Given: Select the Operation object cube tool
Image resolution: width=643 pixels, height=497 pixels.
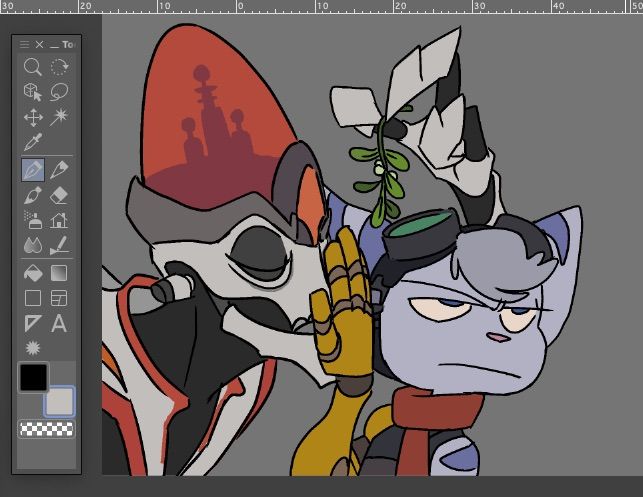Looking at the screenshot, I should click(33, 92).
